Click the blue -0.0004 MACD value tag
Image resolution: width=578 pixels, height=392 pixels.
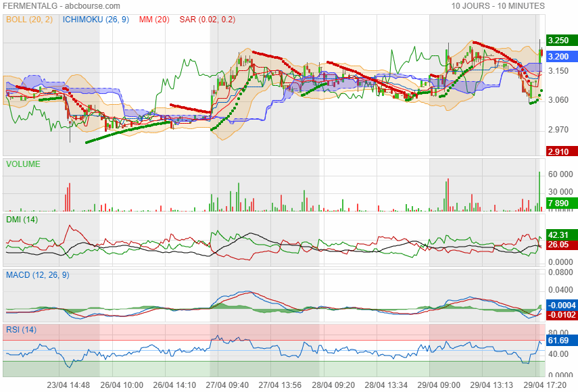pos(562,305)
